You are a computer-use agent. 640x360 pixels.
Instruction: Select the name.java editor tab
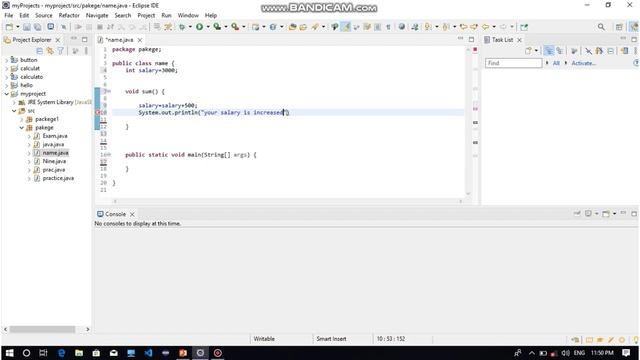[119, 40]
